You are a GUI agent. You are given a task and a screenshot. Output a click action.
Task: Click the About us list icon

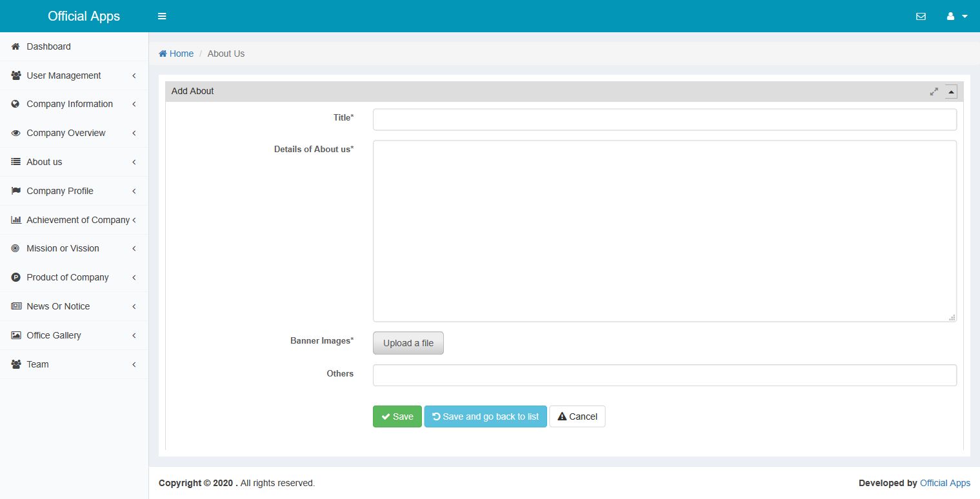16,162
